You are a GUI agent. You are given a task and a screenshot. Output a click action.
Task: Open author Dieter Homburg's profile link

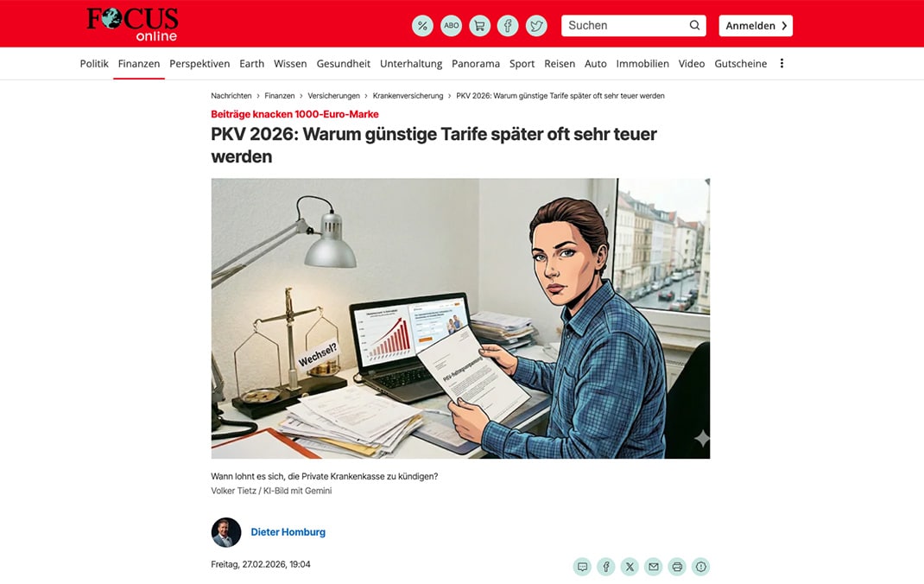point(288,531)
